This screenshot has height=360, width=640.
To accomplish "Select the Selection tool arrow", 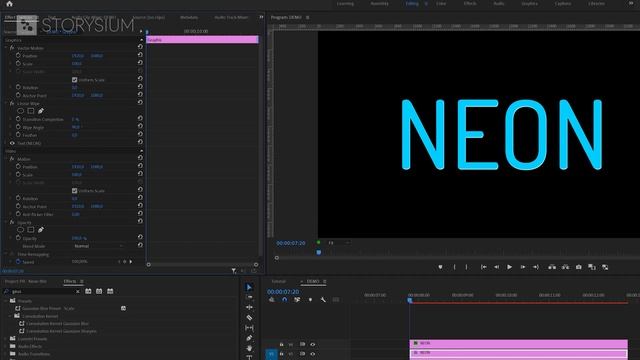I will point(249,287).
